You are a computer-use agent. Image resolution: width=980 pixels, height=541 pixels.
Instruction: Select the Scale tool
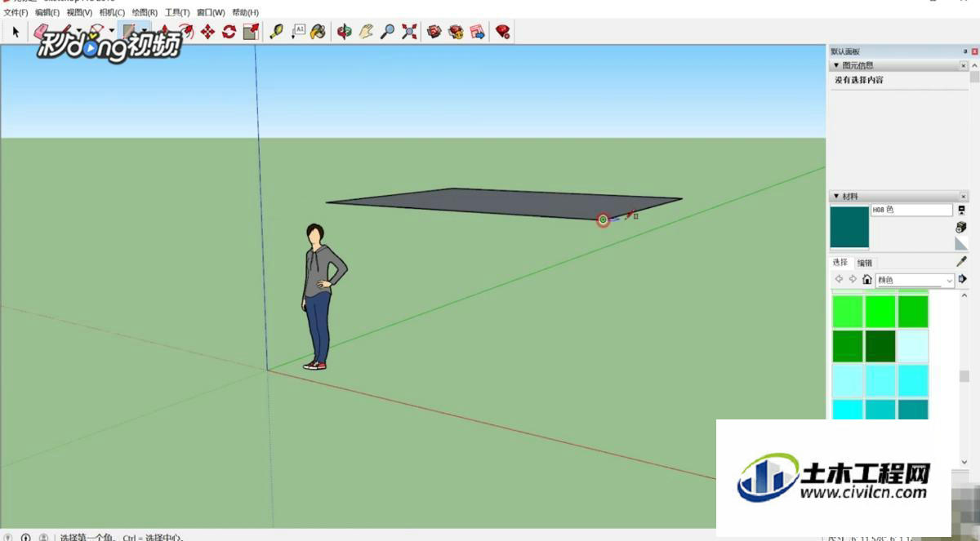pyautogui.click(x=251, y=32)
